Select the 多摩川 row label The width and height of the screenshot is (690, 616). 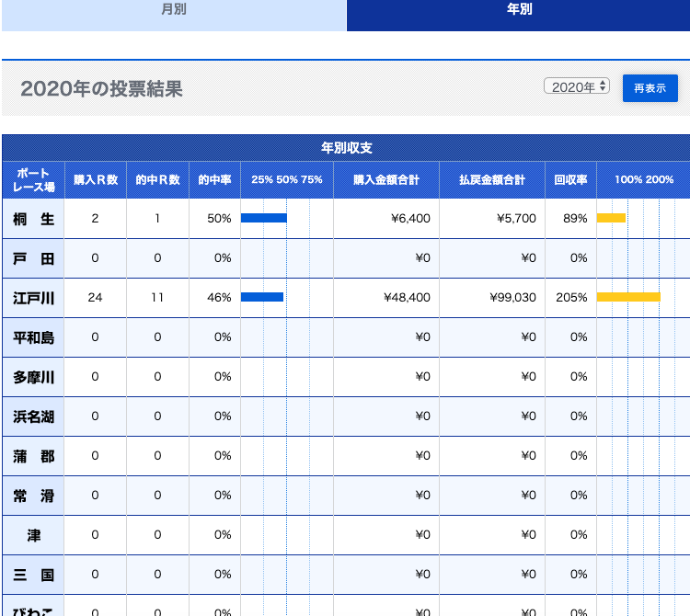tap(33, 377)
